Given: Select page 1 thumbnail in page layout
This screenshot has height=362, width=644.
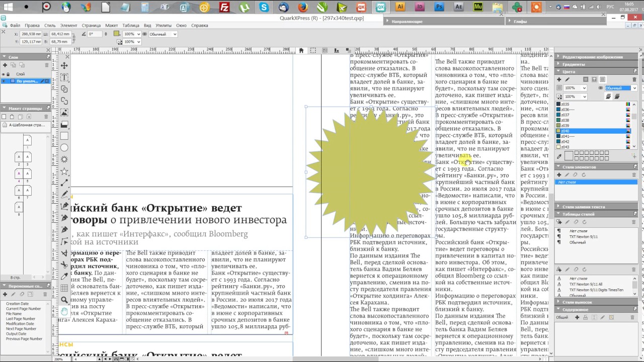Looking at the screenshot, I should coord(28,141).
